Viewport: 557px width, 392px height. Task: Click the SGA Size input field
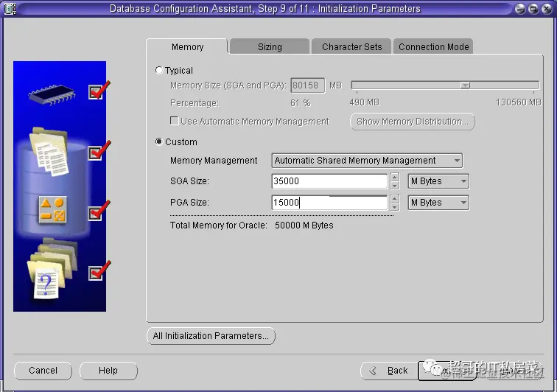pyautogui.click(x=329, y=181)
